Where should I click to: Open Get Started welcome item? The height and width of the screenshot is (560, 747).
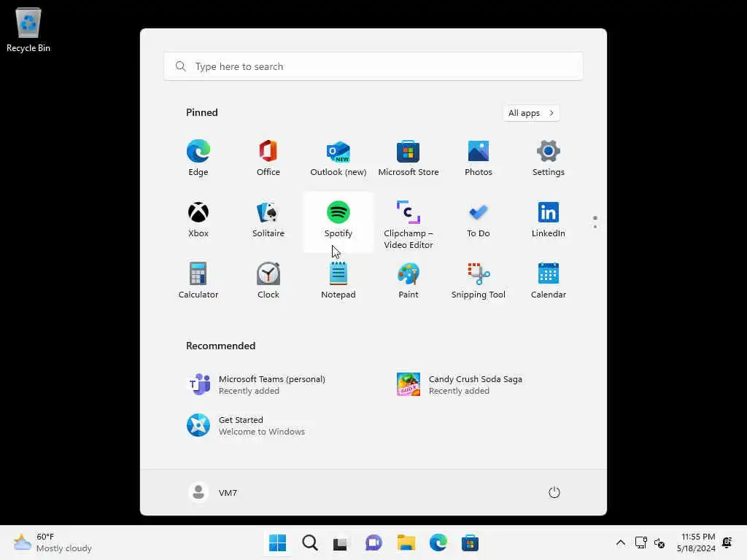(268, 426)
